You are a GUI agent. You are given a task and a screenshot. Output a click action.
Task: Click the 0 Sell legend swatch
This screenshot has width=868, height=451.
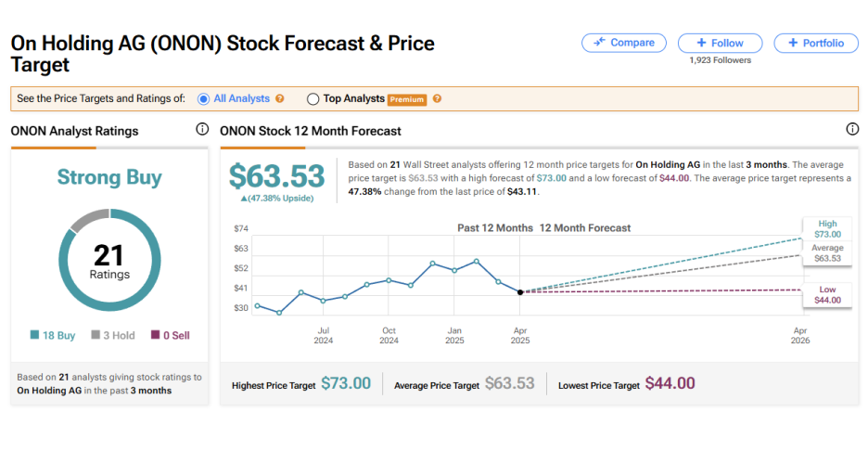[x=156, y=335]
